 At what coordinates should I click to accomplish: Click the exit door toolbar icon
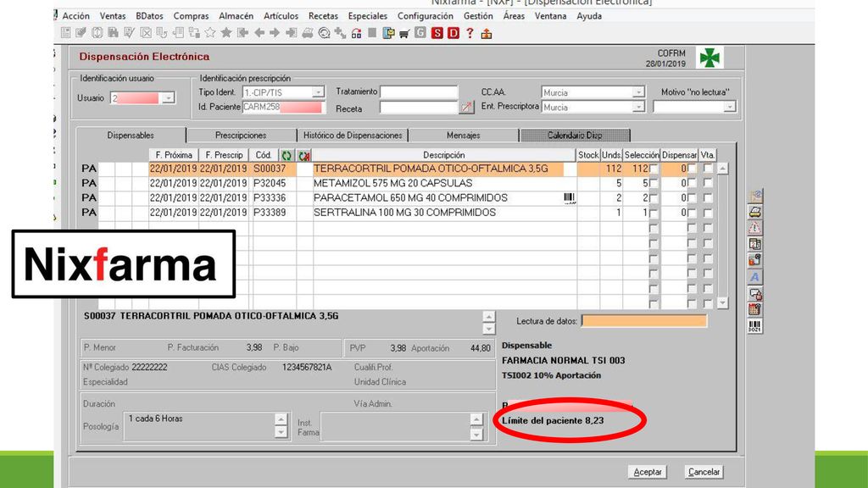point(486,34)
